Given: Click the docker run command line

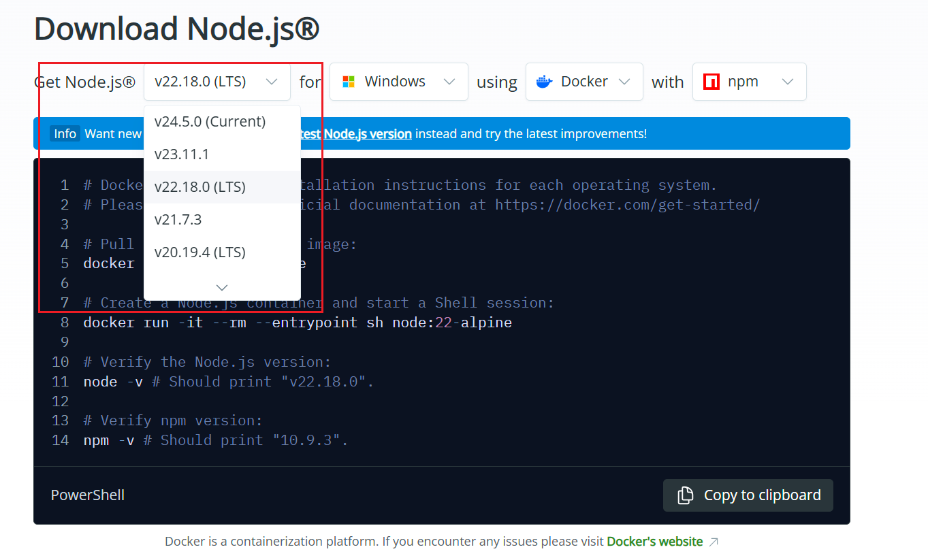Looking at the screenshot, I should click(298, 323).
